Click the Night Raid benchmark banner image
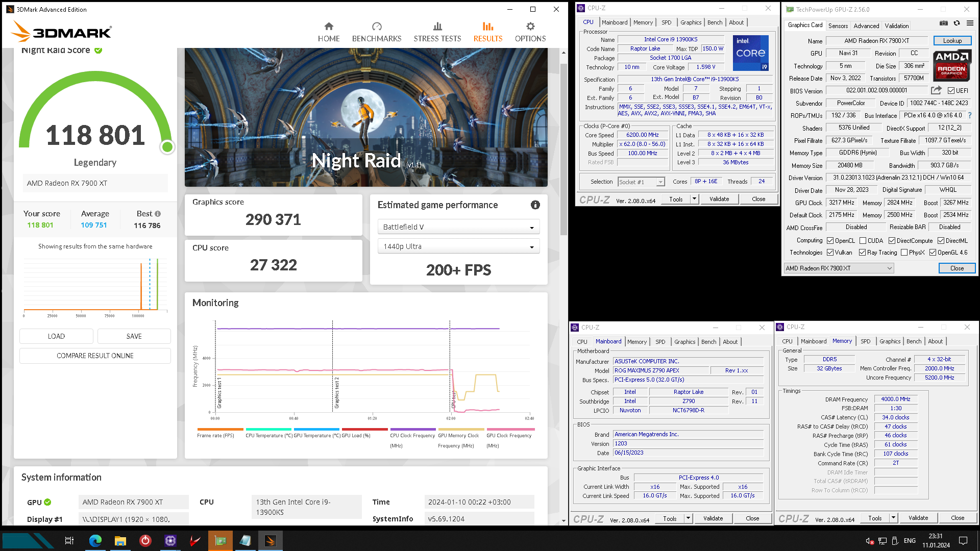The image size is (980, 551). pos(366,117)
